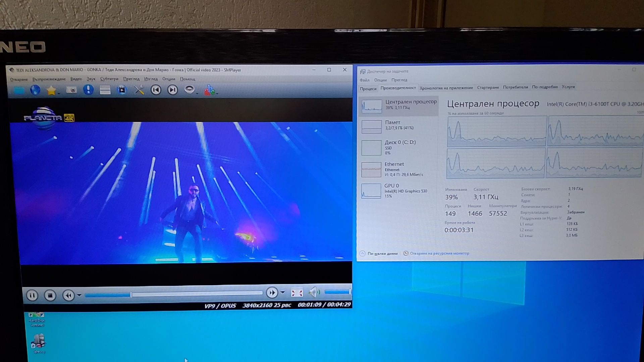Pause the video playback
This screenshot has height=362, width=644.
point(32,296)
